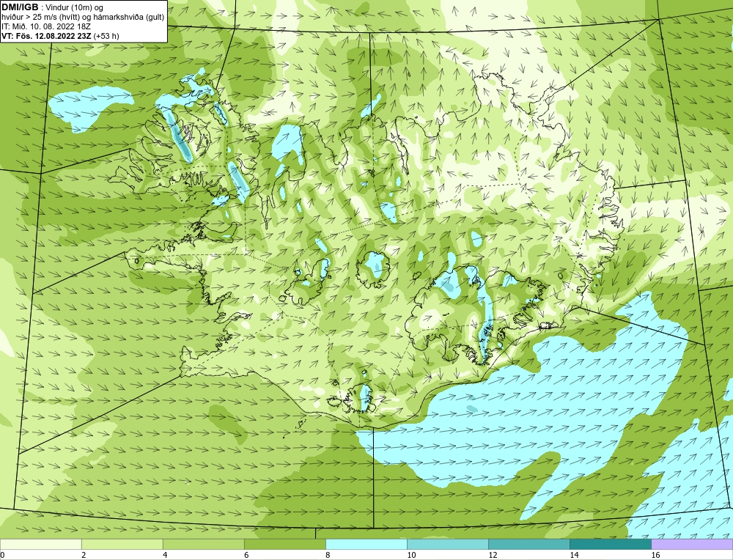Click the legend label 12

(493, 555)
